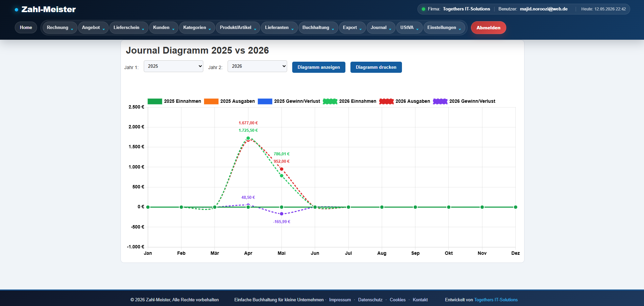Click the Mai 2026 Einnahmen green point

click(x=282, y=176)
